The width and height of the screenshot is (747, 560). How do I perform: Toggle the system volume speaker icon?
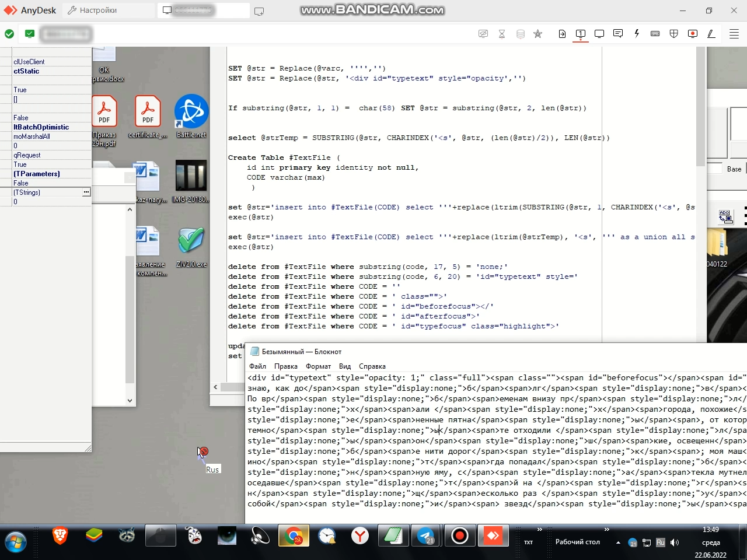tap(675, 542)
